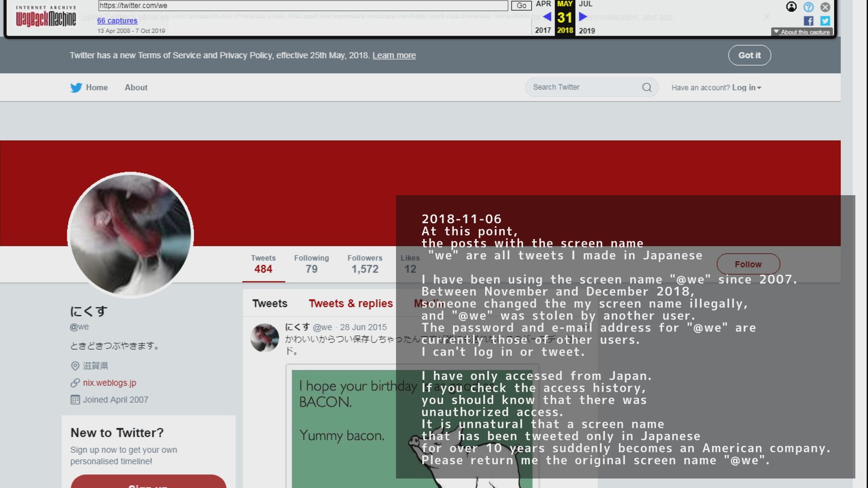Expand the Log in dropdown
The image size is (868, 488).
coord(746,88)
